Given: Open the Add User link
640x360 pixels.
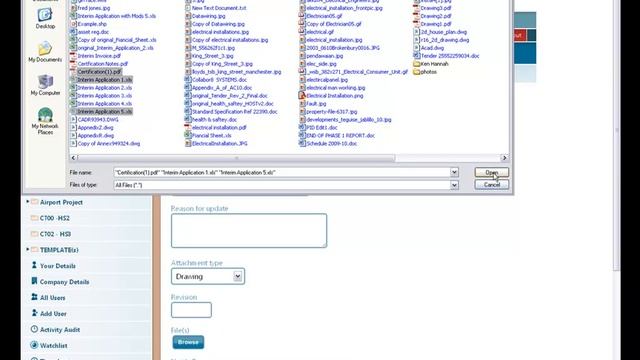Looking at the screenshot, I should pyautogui.click(x=53, y=313).
